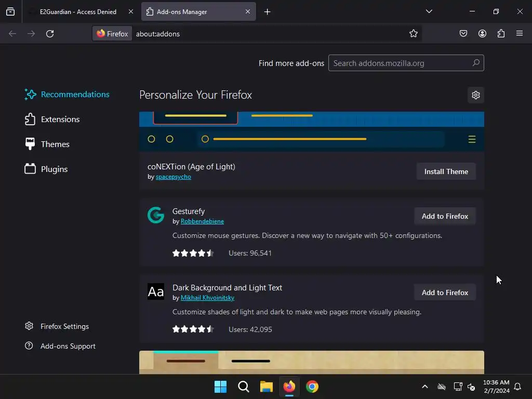The height and width of the screenshot is (399, 532).
Task: Click Install Theme button
Action: 446,171
